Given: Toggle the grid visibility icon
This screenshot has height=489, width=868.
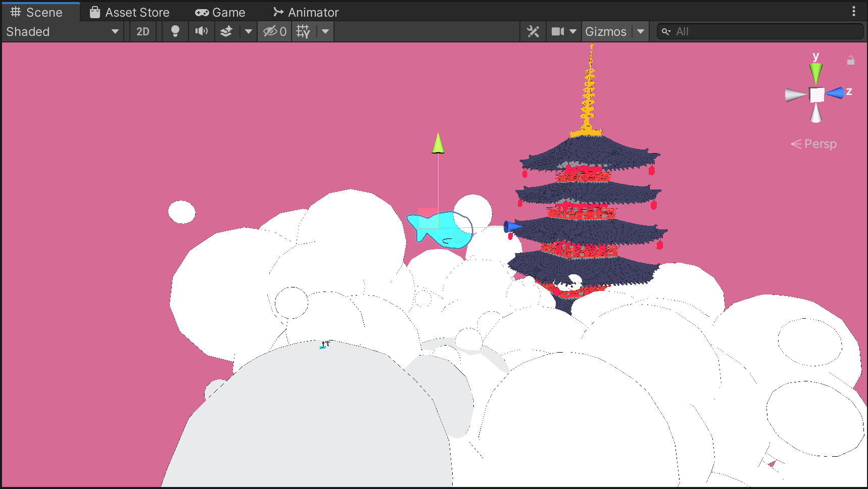Looking at the screenshot, I should point(303,31).
